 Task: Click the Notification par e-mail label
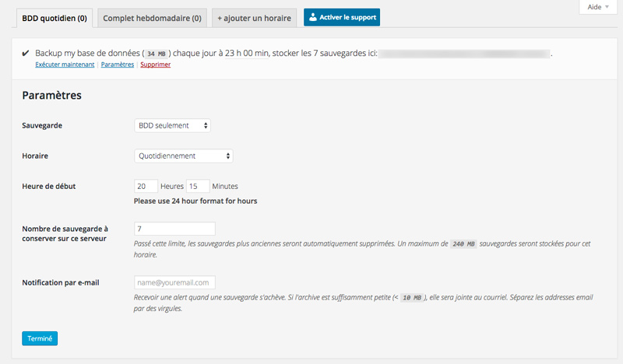[x=61, y=282]
